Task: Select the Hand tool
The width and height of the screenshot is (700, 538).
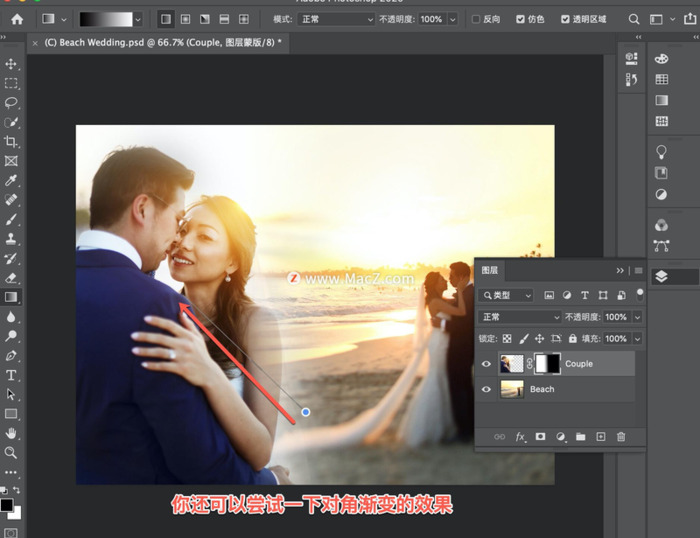Action: pyautogui.click(x=12, y=433)
